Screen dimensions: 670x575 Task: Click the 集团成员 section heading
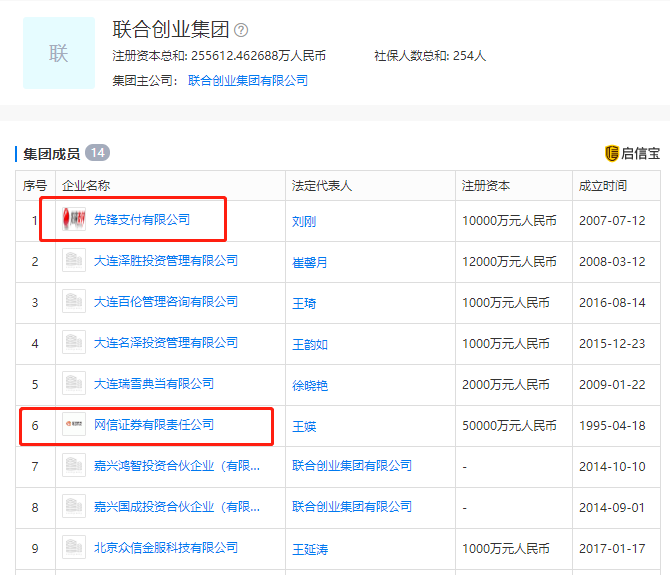52,154
